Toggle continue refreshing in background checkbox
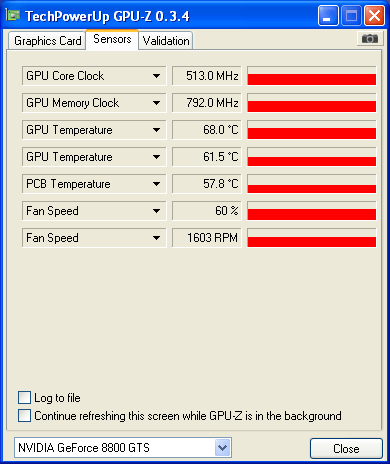 pos(24,416)
